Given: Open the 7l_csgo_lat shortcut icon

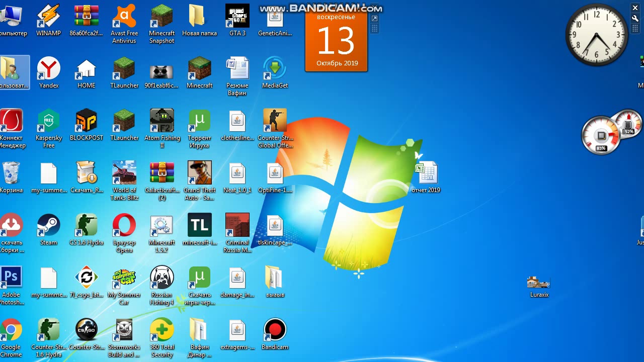Looking at the screenshot, I should click(x=87, y=282).
